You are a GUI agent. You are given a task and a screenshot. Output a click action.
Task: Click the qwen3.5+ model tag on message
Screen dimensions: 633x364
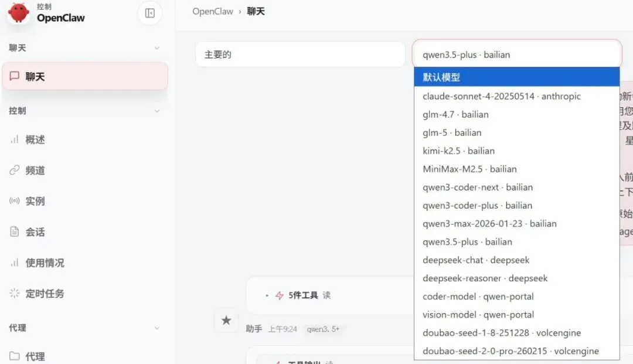[323, 329]
